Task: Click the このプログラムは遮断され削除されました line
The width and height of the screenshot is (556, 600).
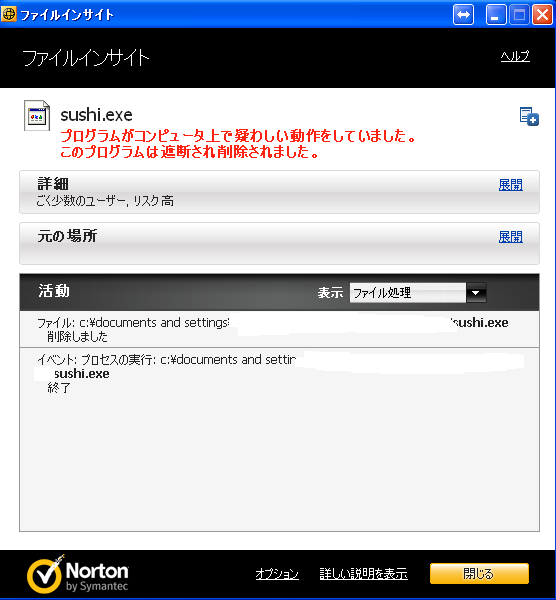Action: [x=190, y=152]
